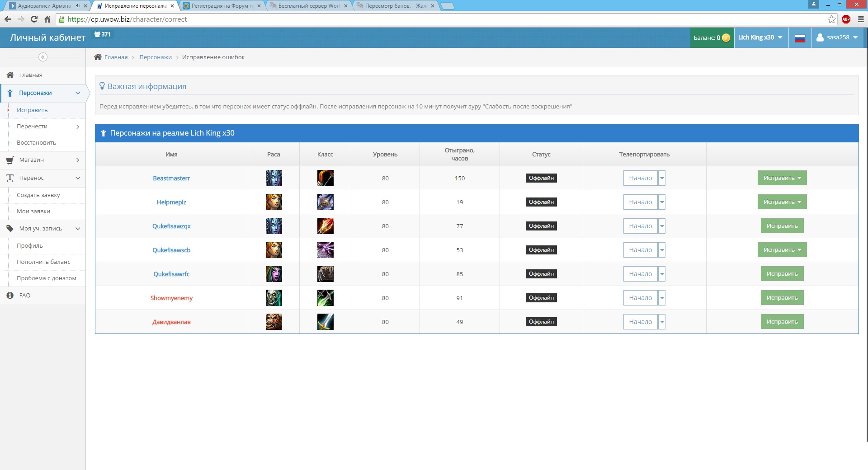Expand the Исправить dropdown for Beastmasterr
Image resolution: width=868 pixels, height=470 pixels.
tap(782, 178)
